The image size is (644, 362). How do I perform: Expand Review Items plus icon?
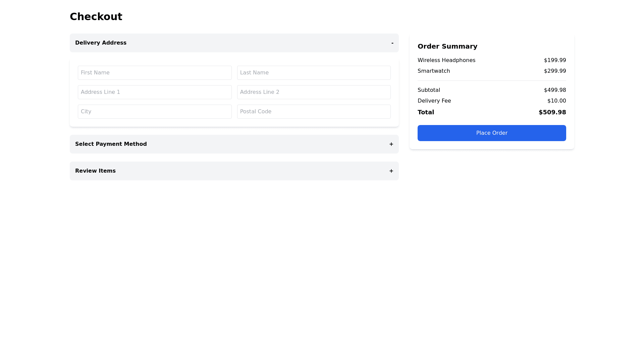tap(391, 171)
